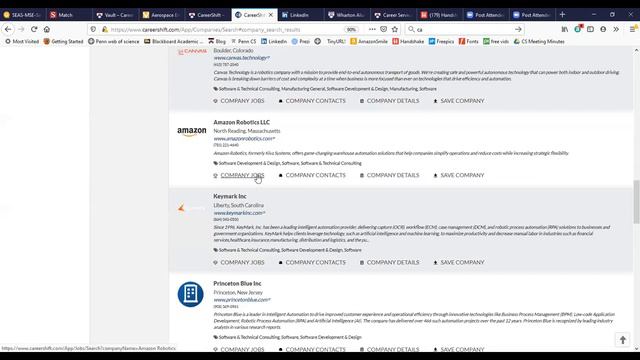The image size is (640, 360).
Task: Open Getting Started bookmark
Action: [x=63, y=41]
